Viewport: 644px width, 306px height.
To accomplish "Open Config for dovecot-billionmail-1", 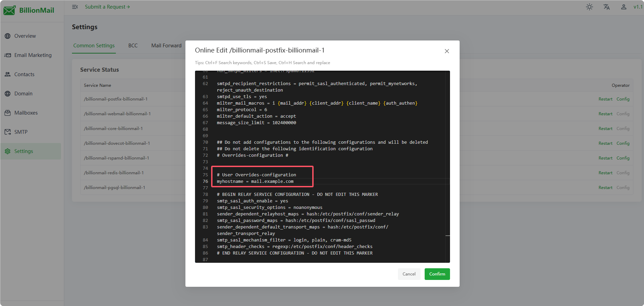I will [x=623, y=143].
